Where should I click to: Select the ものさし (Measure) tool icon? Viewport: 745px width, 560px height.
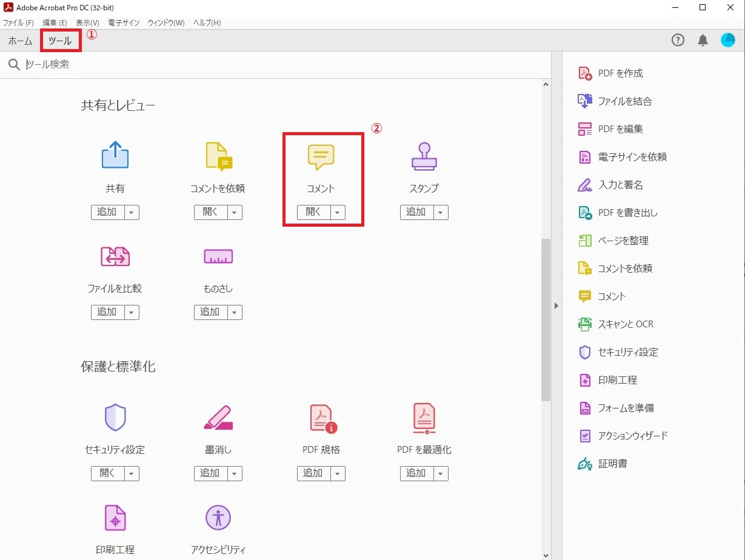218,256
